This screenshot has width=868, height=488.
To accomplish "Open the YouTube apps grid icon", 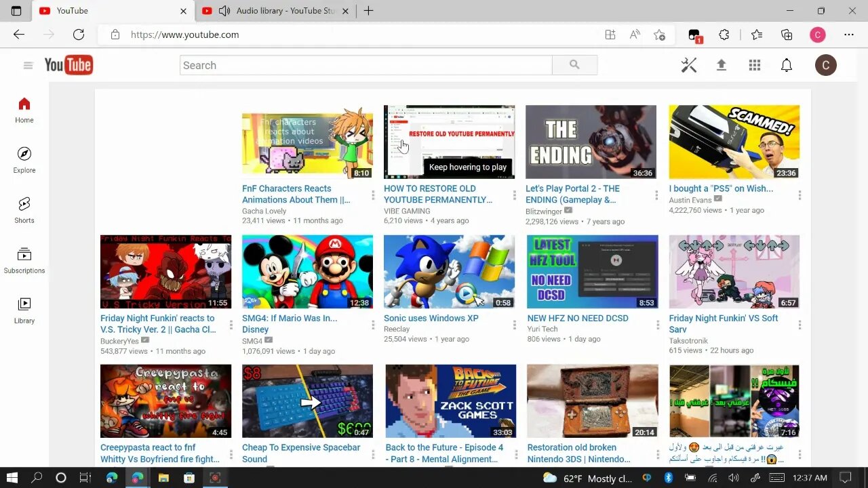I will (754, 65).
